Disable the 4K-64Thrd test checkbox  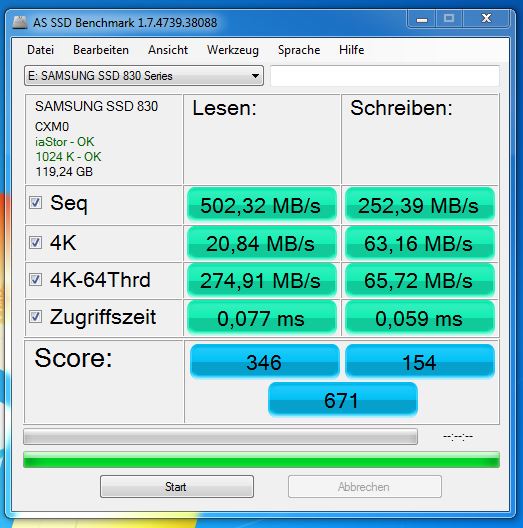[35, 279]
